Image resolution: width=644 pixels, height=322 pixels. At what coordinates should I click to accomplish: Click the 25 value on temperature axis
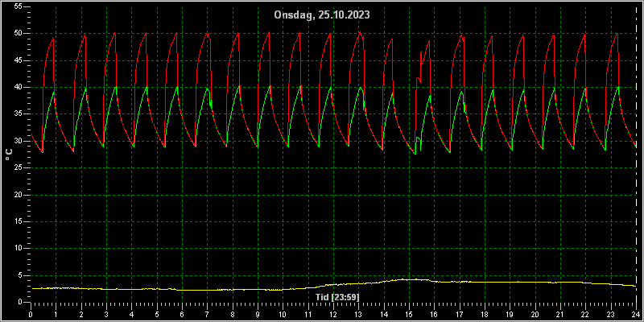pyautogui.click(x=19, y=167)
